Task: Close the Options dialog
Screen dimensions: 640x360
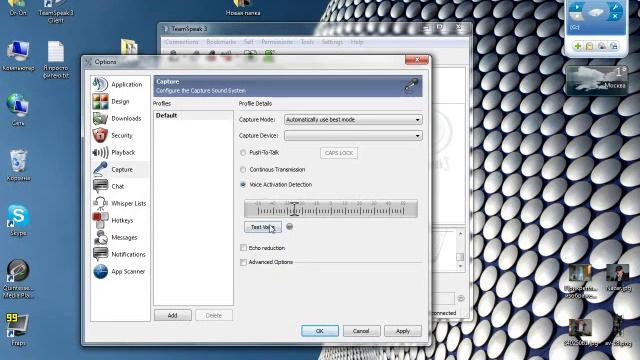Action: (417, 60)
